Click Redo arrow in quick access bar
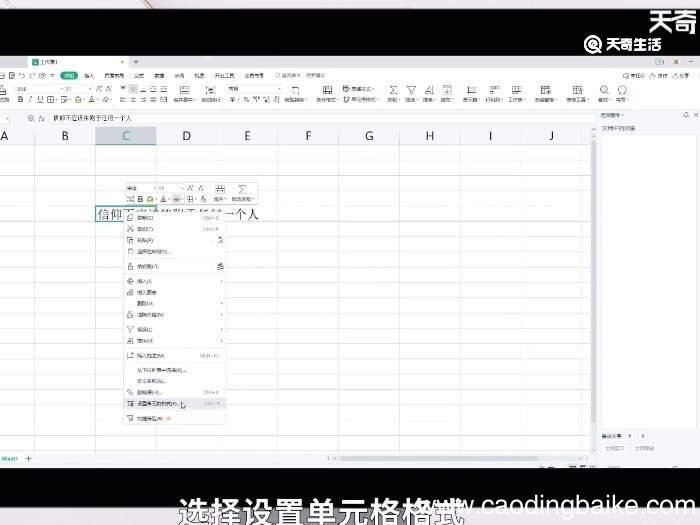 32,75
